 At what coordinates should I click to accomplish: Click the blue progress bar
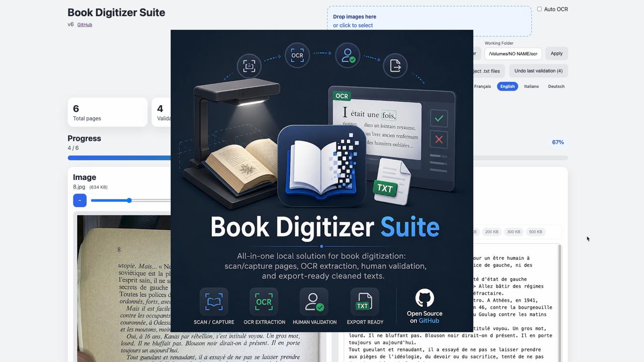120,158
